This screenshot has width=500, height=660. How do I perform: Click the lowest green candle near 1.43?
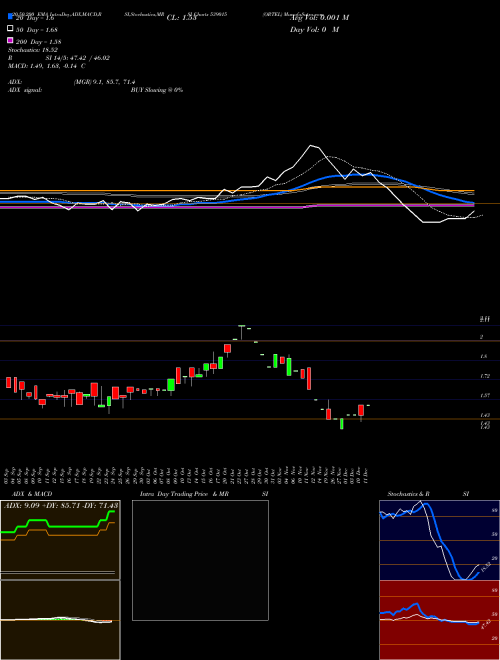pyautogui.click(x=341, y=423)
